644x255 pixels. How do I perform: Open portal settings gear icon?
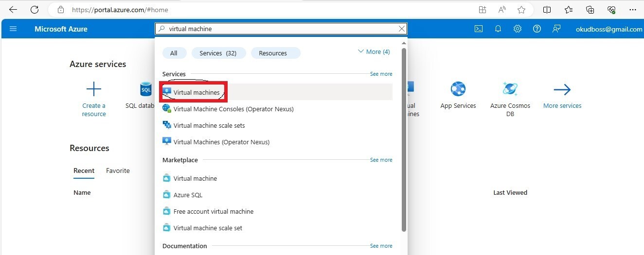[518, 29]
